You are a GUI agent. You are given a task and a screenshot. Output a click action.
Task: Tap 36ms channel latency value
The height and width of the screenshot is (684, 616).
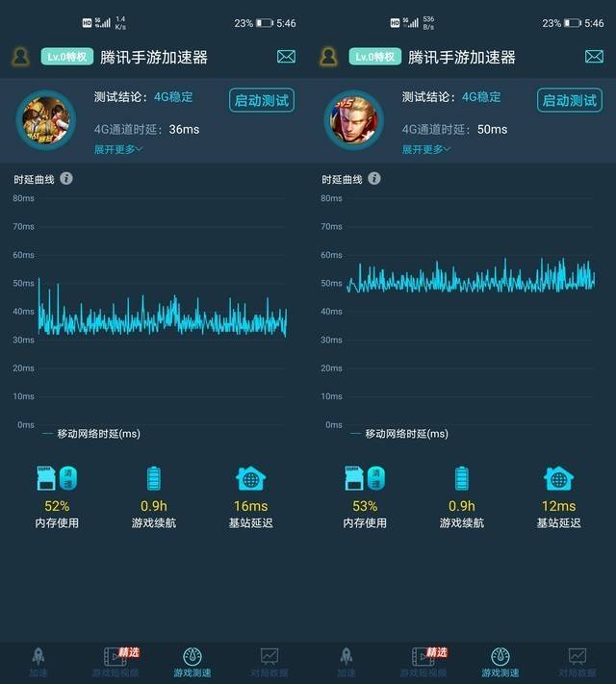pyautogui.click(x=184, y=130)
